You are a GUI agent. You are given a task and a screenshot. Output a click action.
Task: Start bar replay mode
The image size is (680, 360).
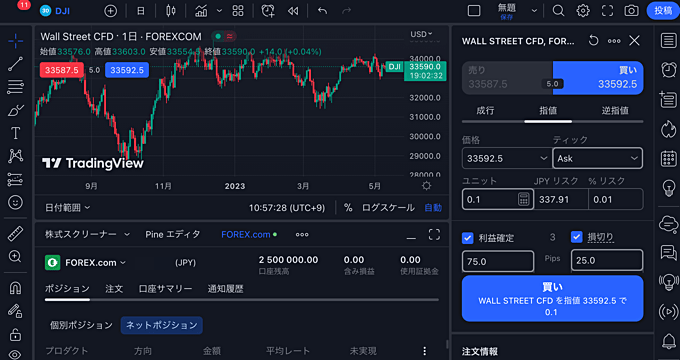(x=293, y=11)
